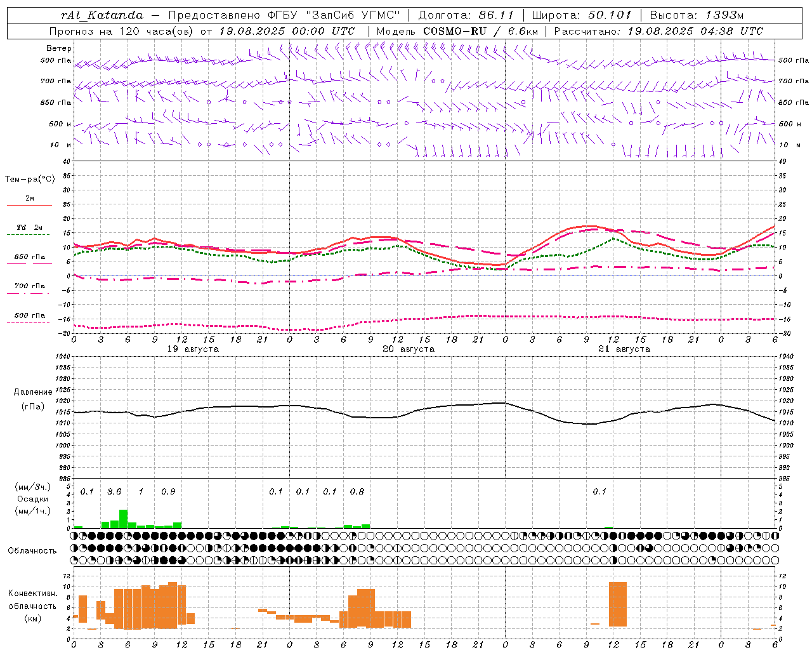Click the Высота: 1393м header text
This screenshot has height=650, width=812.
[697, 15]
